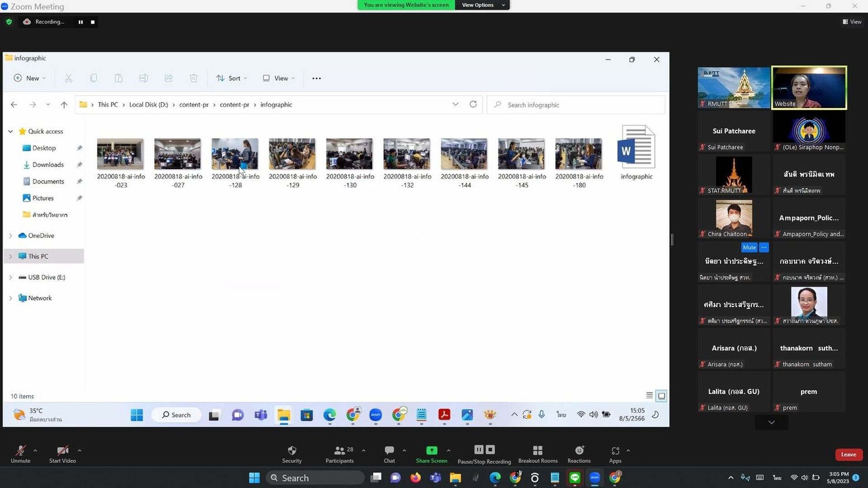Select thumbnail 20200818-ai-info-180
This screenshot has height=488, width=868.
point(579,154)
